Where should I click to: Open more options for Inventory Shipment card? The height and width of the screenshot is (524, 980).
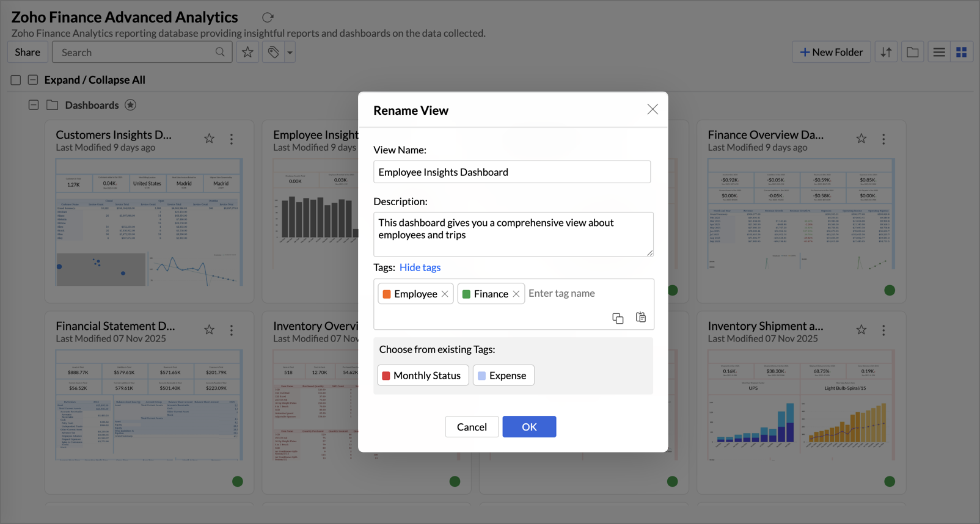coord(883,330)
